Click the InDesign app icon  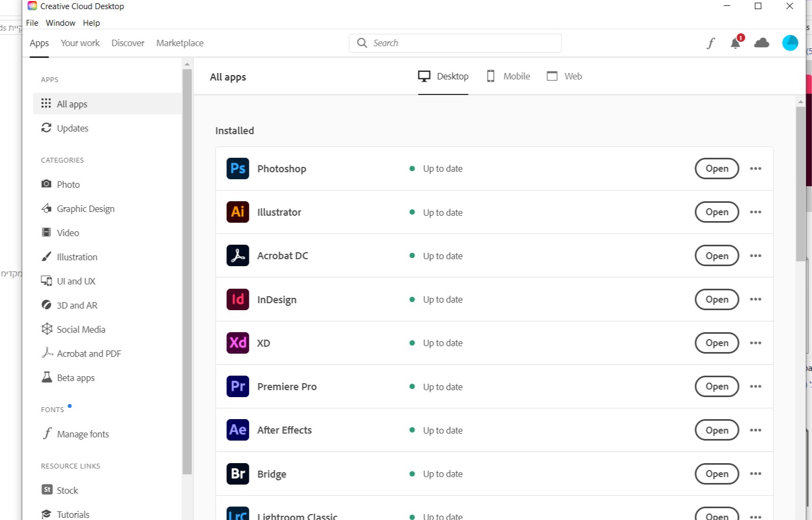click(x=238, y=299)
